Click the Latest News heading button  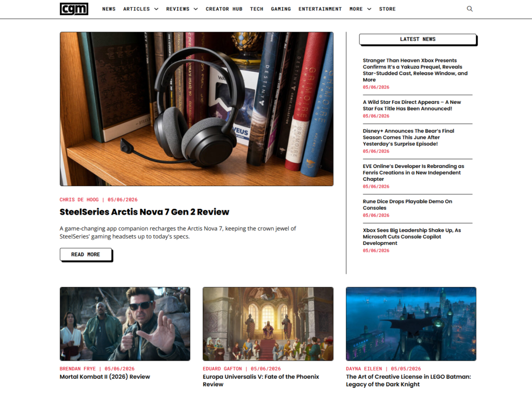[x=418, y=39]
